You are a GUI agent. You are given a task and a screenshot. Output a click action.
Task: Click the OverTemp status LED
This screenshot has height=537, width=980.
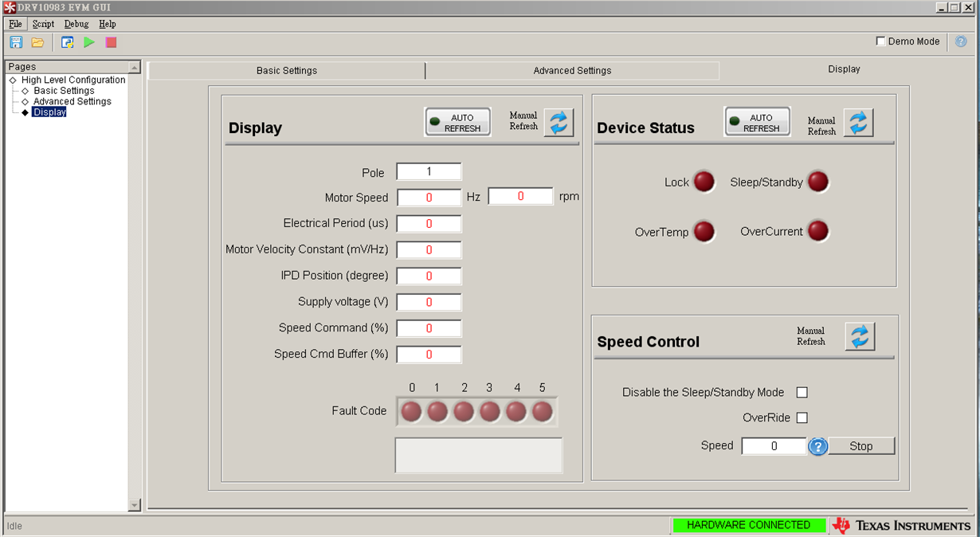[704, 232]
